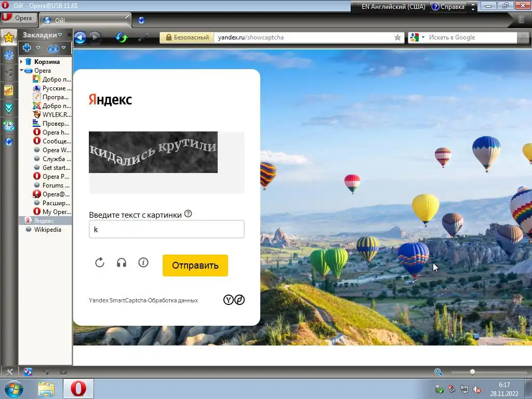Open the add-bookmark dropdown arrow

38,47
